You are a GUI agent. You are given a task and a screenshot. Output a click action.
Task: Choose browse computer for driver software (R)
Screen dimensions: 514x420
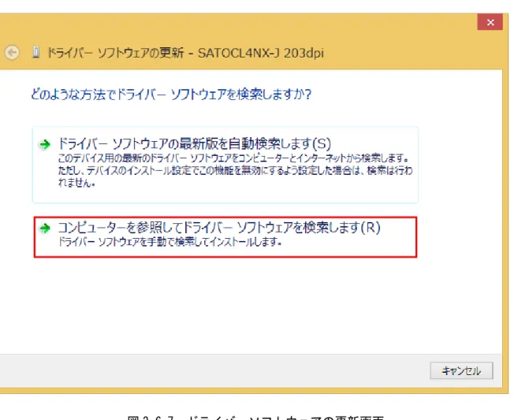pyautogui.click(x=225, y=237)
